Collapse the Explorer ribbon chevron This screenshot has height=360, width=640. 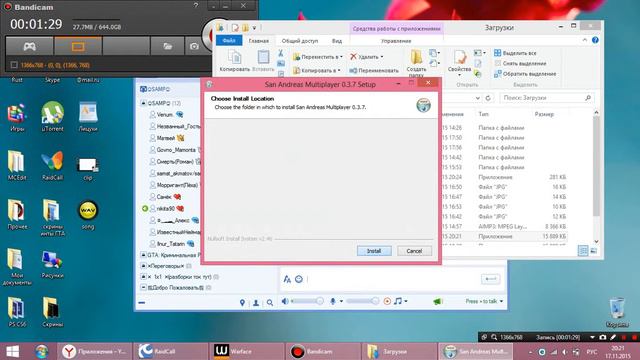pyautogui.click(x=584, y=40)
